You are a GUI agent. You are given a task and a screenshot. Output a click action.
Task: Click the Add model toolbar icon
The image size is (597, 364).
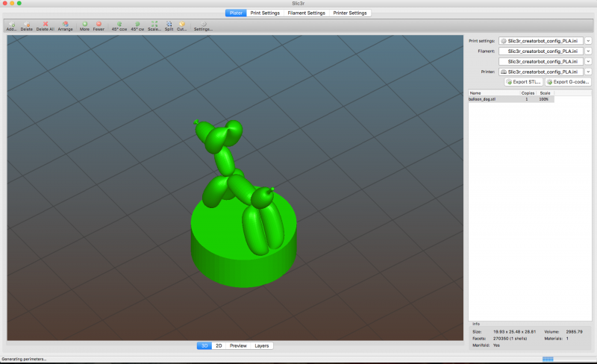tap(11, 26)
